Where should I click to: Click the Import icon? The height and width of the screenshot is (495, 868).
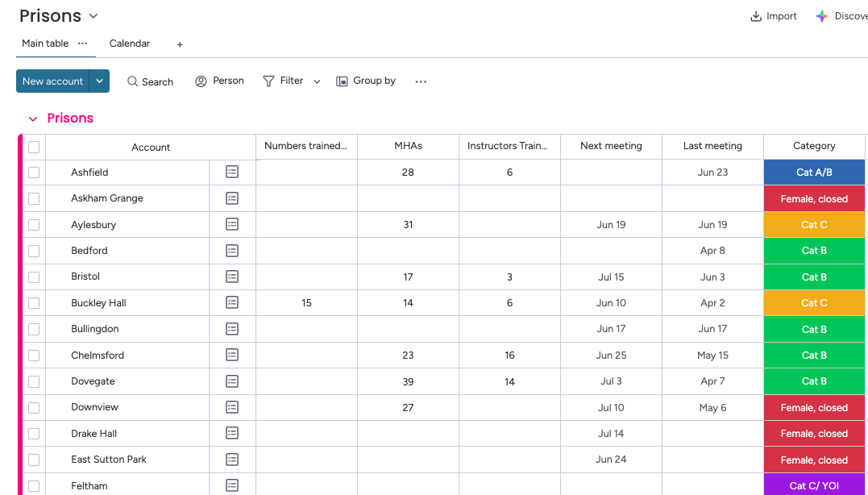click(756, 16)
